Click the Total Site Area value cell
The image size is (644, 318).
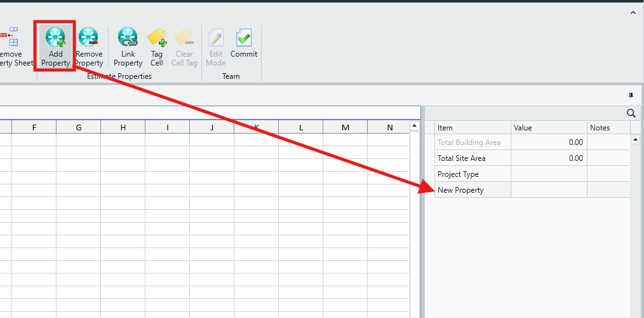[549, 158]
